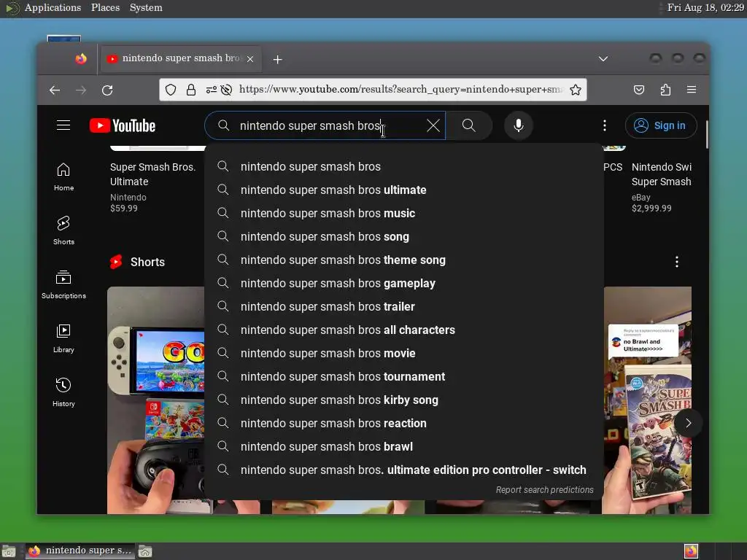Image resolution: width=747 pixels, height=560 pixels.
Task: Play the Smash Bros Brawl case Short
Action: click(x=647, y=400)
